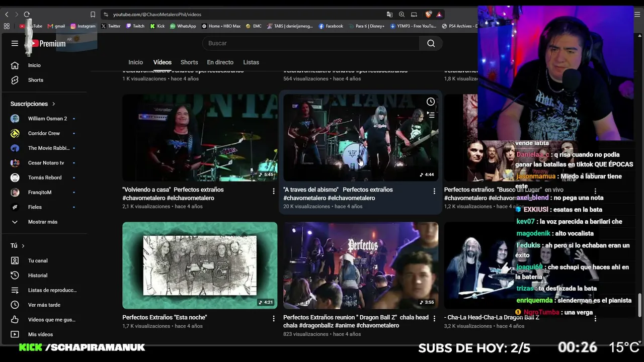Open options menu for "Esta noche" video
The image size is (644, 362).
274,318
